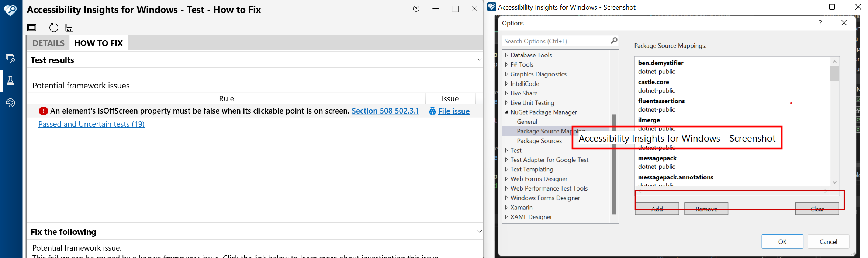The height and width of the screenshot is (258, 868).
Task: Expand the XAML Designer tree node
Action: point(506,217)
